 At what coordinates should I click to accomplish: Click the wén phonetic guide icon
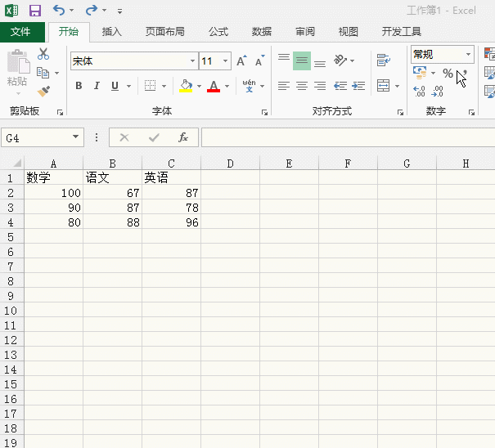[249, 86]
